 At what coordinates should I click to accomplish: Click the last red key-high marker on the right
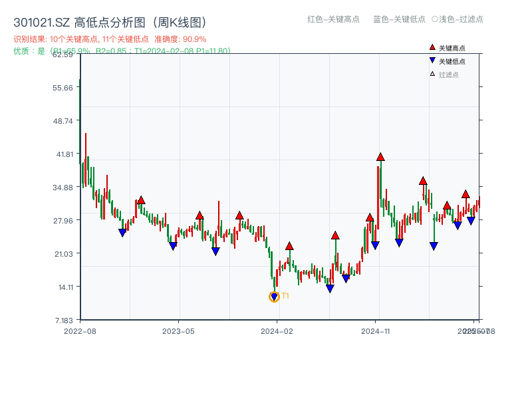tap(465, 194)
